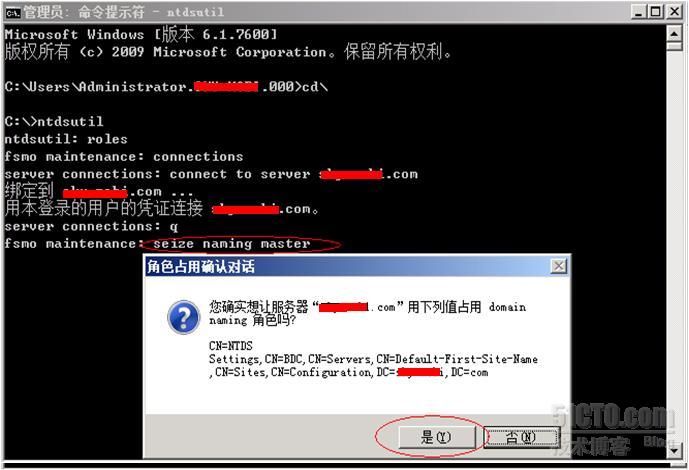This screenshot has height=470, width=689.
Task: Click the server connections: q line
Action: pyautogui.click(x=91, y=227)
